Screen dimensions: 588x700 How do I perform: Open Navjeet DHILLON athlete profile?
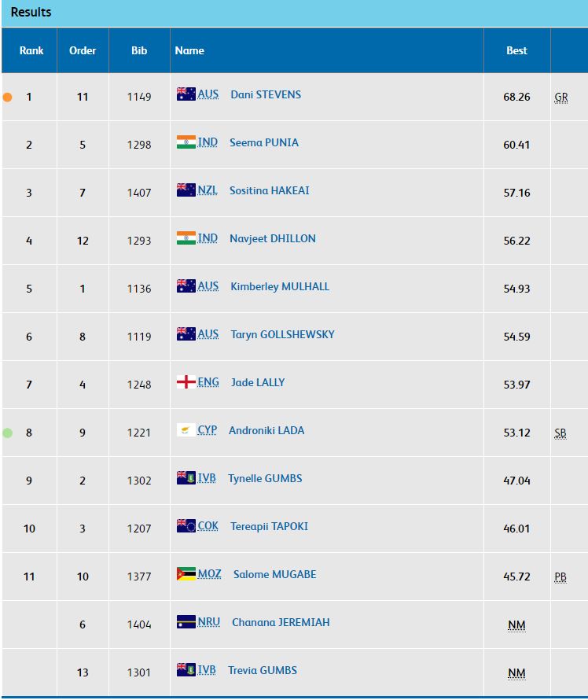click(x=272, y=238)
